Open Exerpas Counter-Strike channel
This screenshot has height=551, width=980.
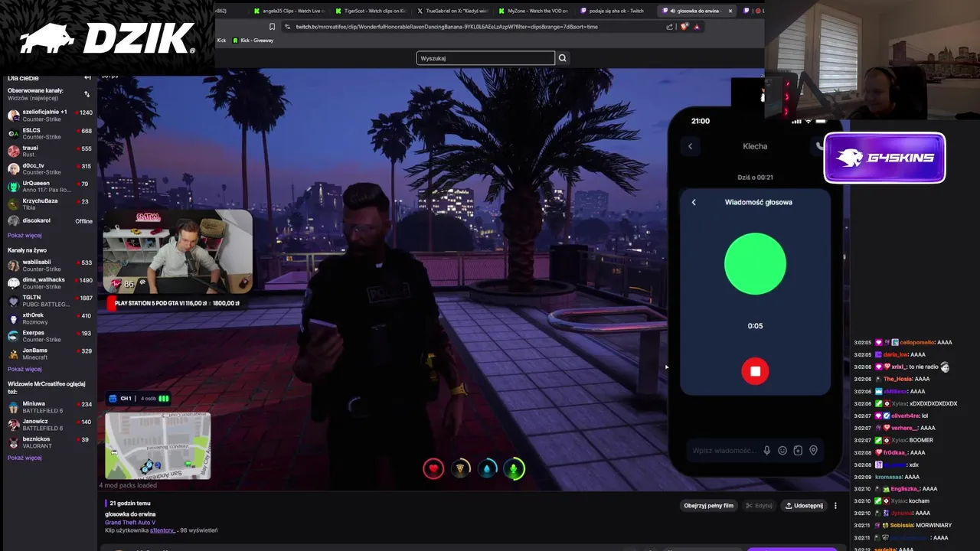click(50, 336)
